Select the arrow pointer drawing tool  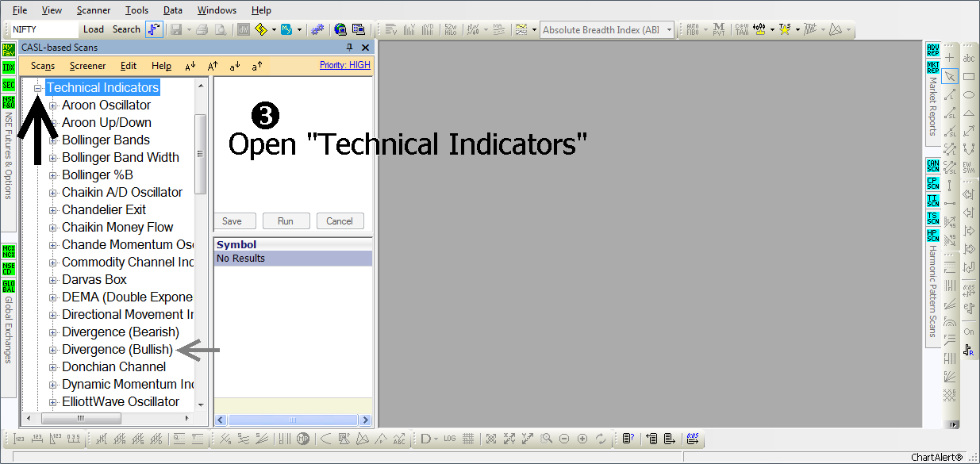(950, 76)
